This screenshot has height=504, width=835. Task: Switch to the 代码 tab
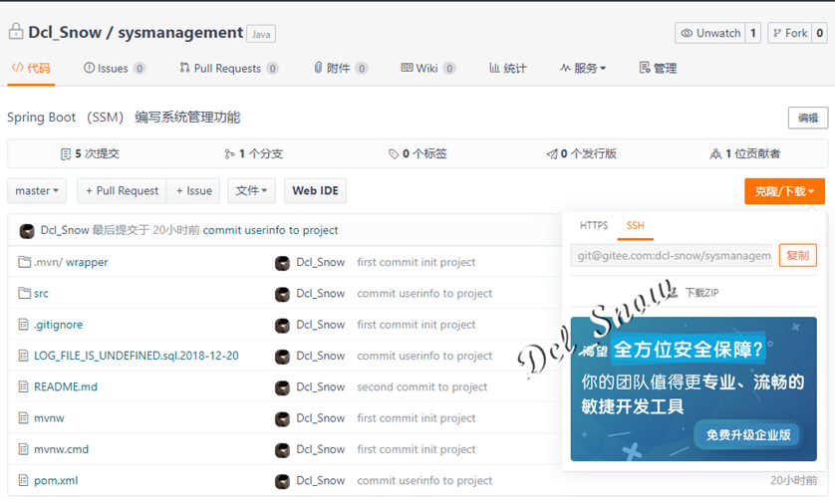[31, 68]
